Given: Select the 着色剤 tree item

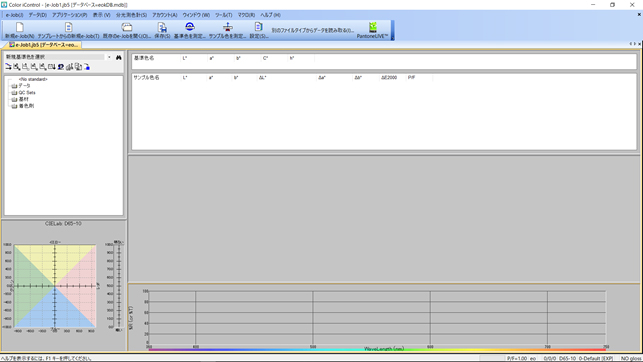Looking at the screenshot, I should tap(26, 106).
